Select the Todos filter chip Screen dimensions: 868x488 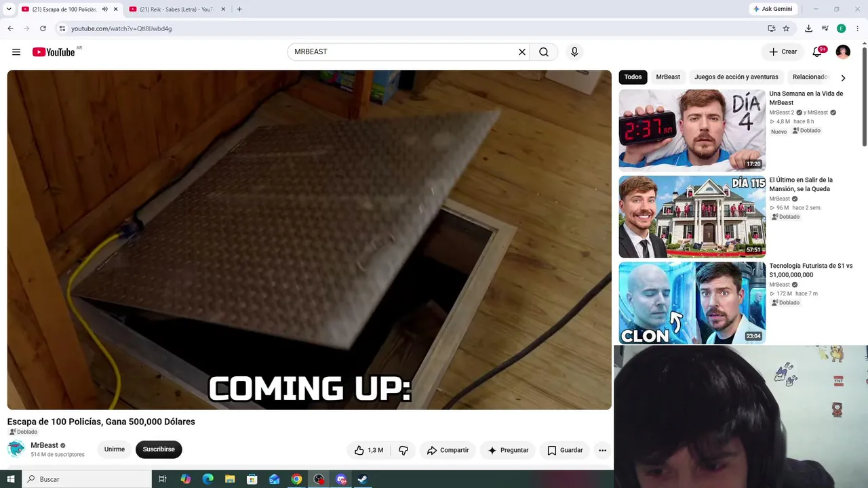(x=633, y=77)
